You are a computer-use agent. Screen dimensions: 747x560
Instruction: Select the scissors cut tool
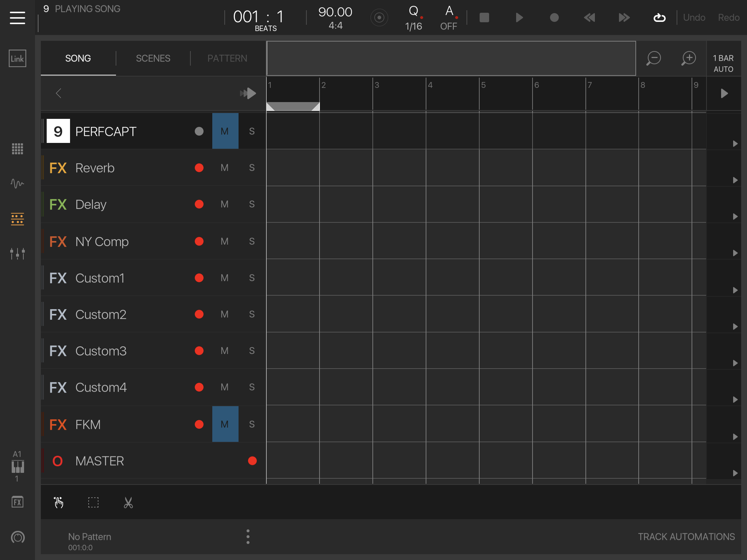pos(128,502)
